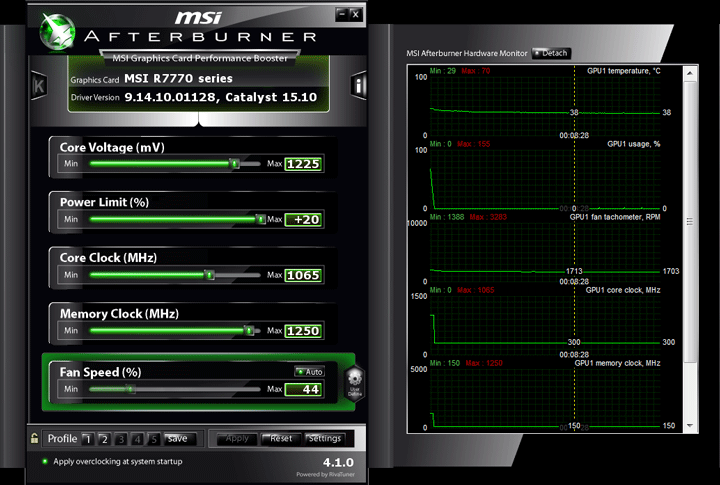Click Core Clock value field 1065
720x485 pixels.
click(x=304, y=275)
